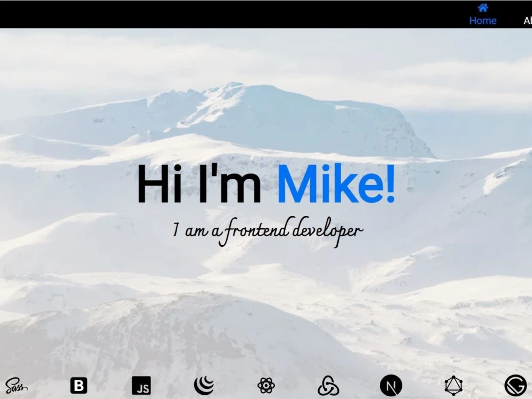Screen dimensions: 532x399
Task: Click the Next.js N icon
Action: [391, 385]
